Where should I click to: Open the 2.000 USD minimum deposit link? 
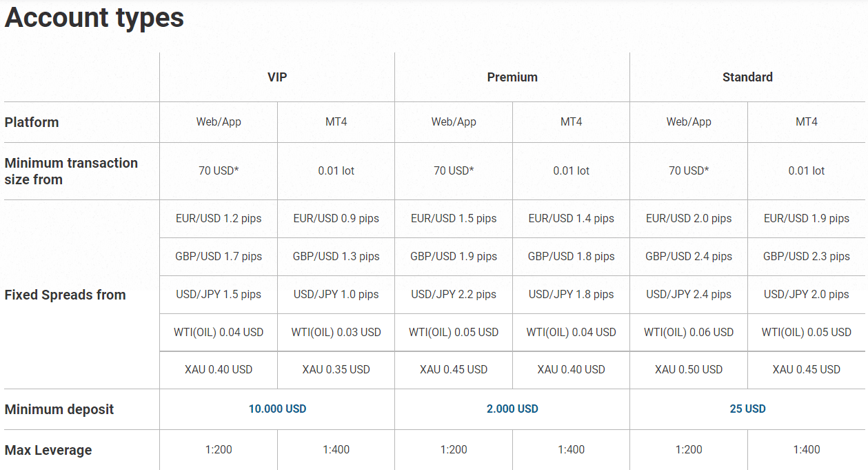point(512,409)
